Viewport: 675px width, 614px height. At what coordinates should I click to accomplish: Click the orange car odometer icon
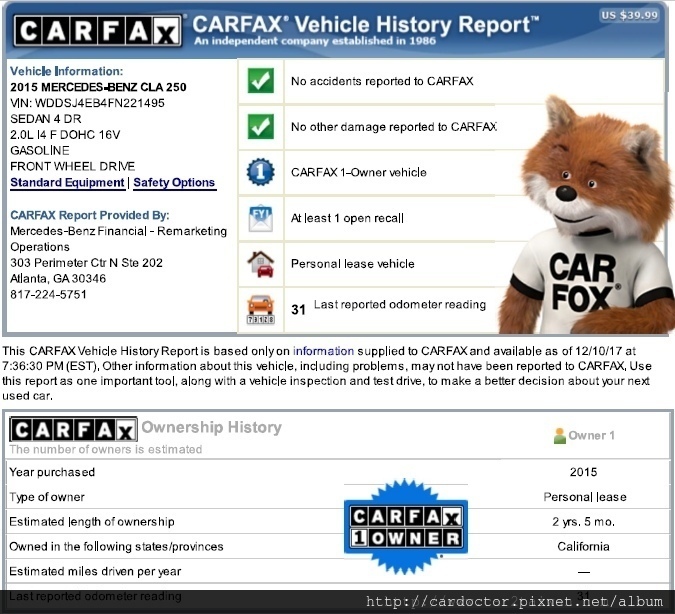260,310
